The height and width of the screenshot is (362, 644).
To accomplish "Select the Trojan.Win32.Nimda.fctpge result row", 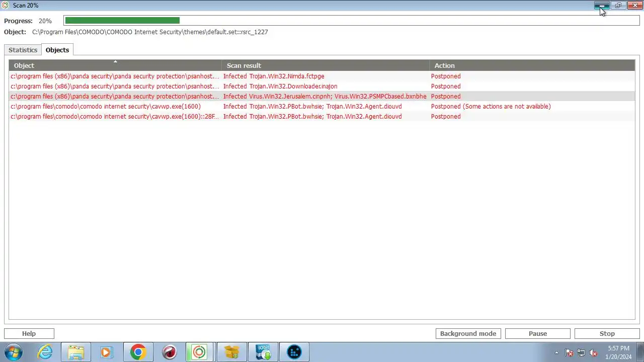I will (322, 76).
